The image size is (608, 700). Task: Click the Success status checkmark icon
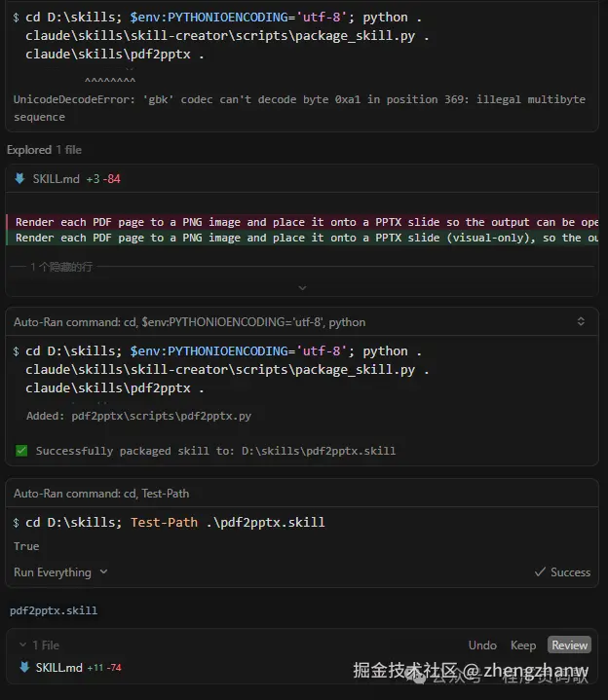[x=540, y=571]
